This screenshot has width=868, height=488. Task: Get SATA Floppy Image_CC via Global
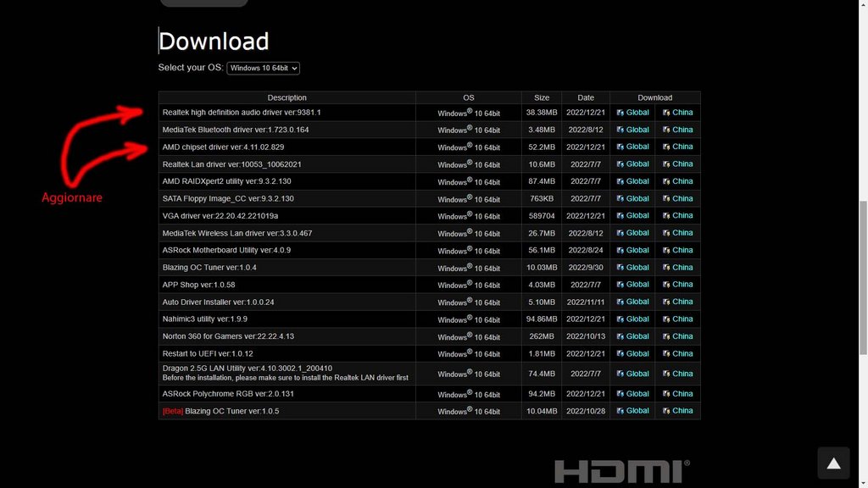pyautogui.click(x=632, y=198)
